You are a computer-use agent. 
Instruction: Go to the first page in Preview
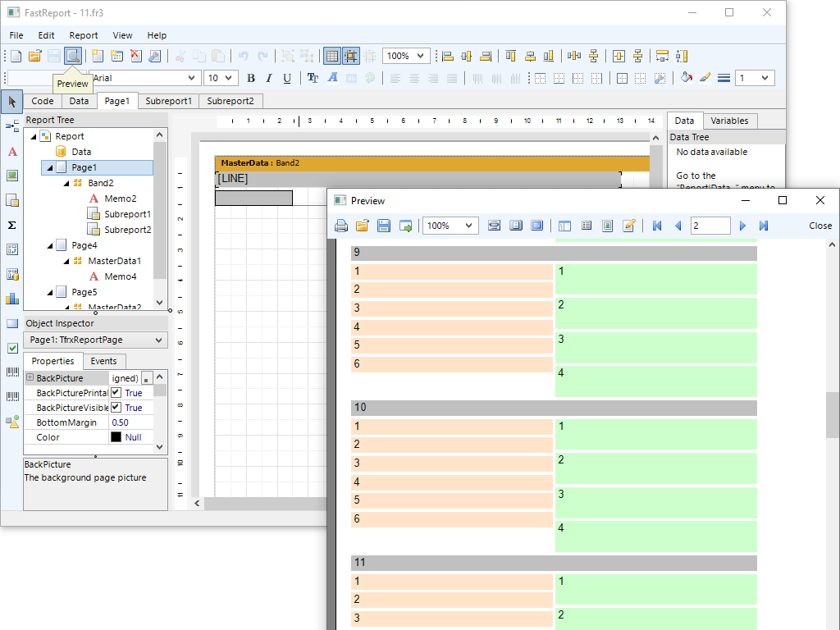[x=657, y=226]
